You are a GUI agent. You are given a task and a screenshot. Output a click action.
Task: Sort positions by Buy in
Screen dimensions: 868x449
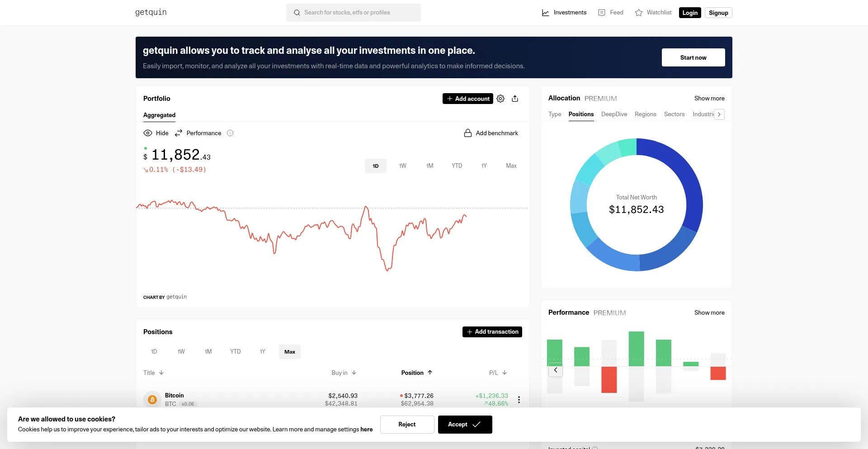pos(344,373)
